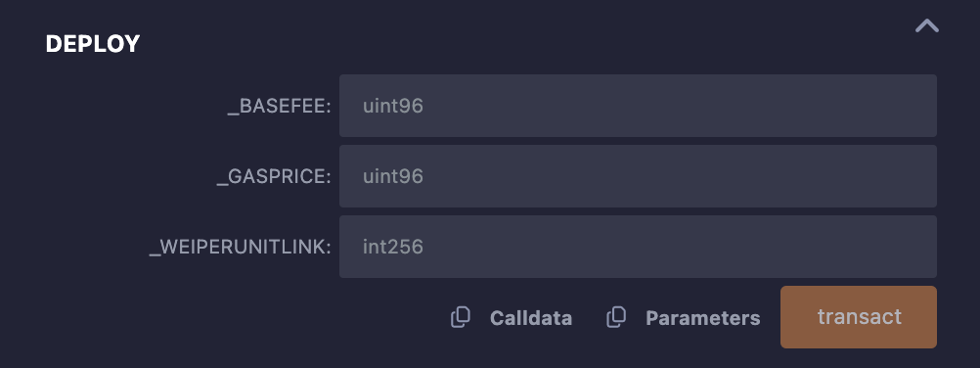Select the DEPLOY heading

click(93, 44)
